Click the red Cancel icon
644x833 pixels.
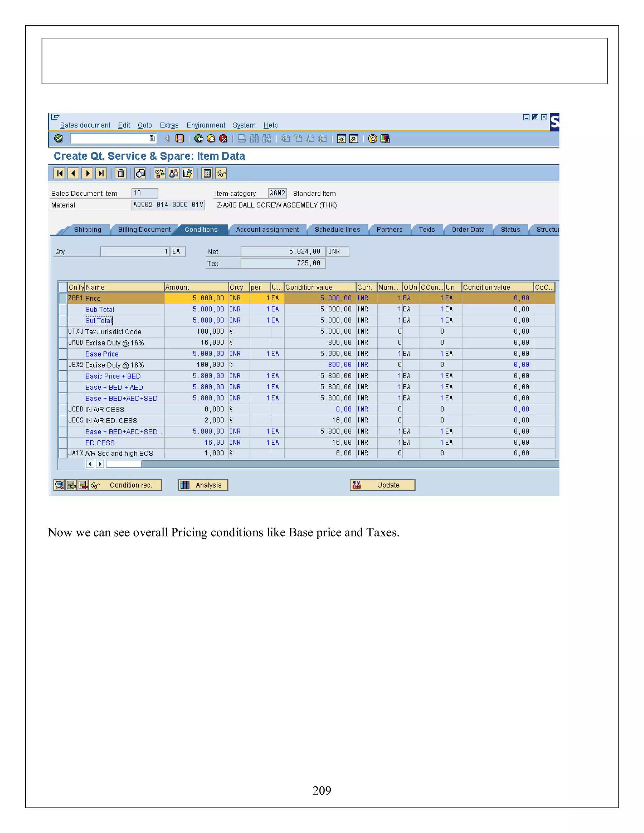click(223, 138)
